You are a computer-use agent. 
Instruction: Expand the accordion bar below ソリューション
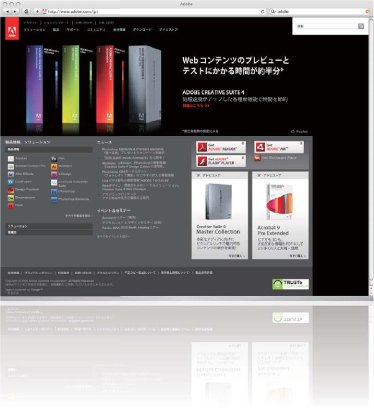coord(49,232)
